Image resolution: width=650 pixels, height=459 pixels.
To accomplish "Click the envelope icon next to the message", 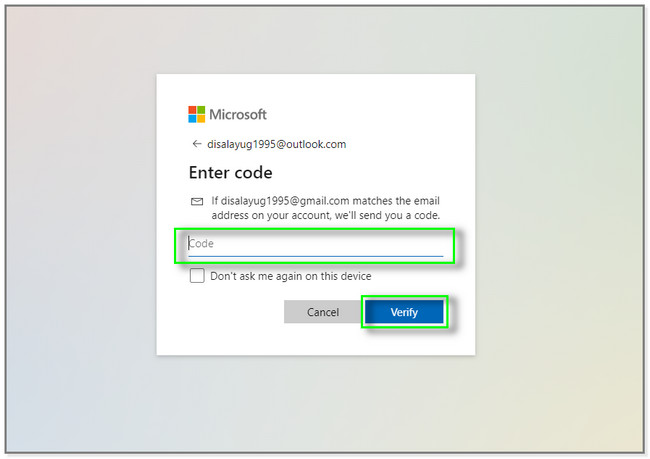I will (197, 201).
